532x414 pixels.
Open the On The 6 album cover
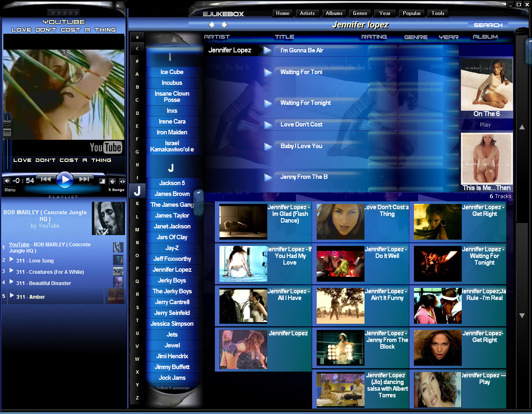487,84
